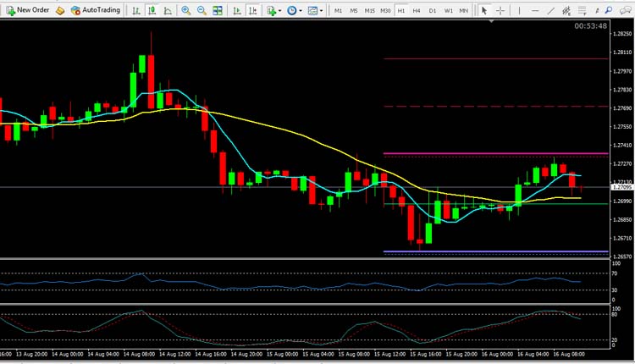Click the Periods clock icon
Image resolution: width=635 pixels, height=364 pixels.
(291, 10)
